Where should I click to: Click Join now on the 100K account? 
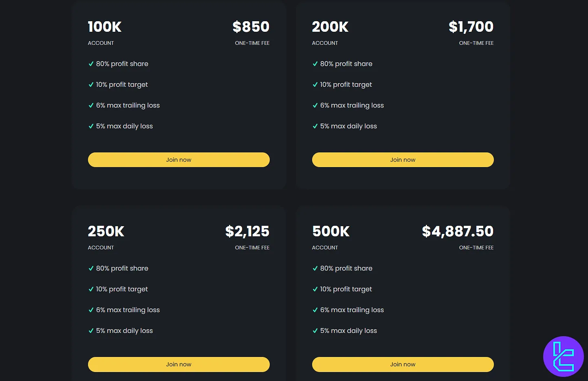[x=178, y=160]
